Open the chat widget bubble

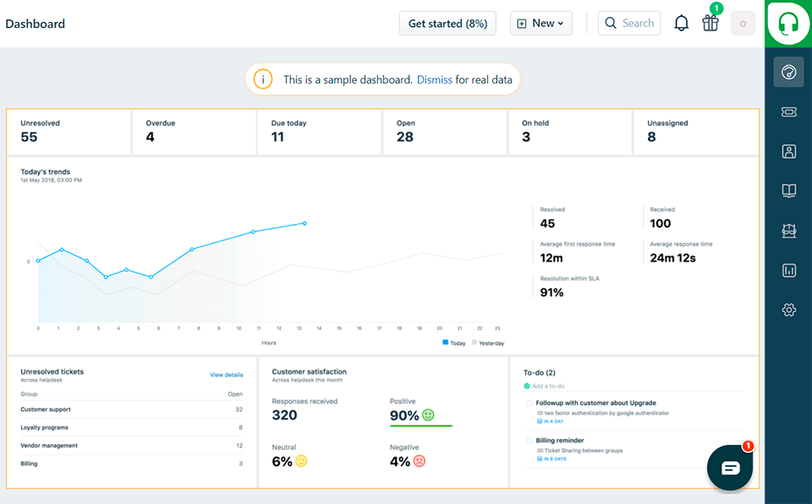729,468
